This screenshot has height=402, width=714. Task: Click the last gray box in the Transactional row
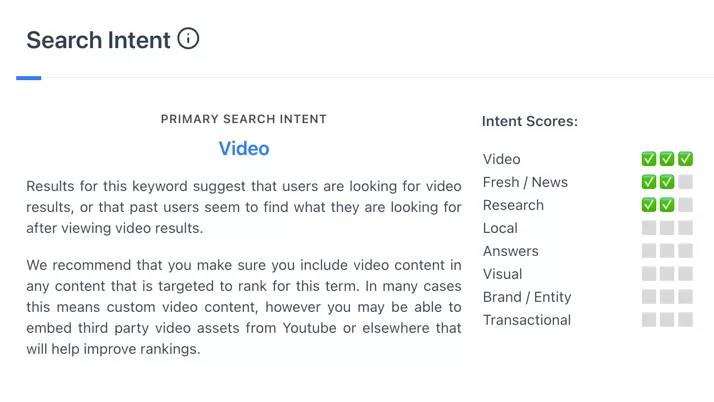point(685,320)
